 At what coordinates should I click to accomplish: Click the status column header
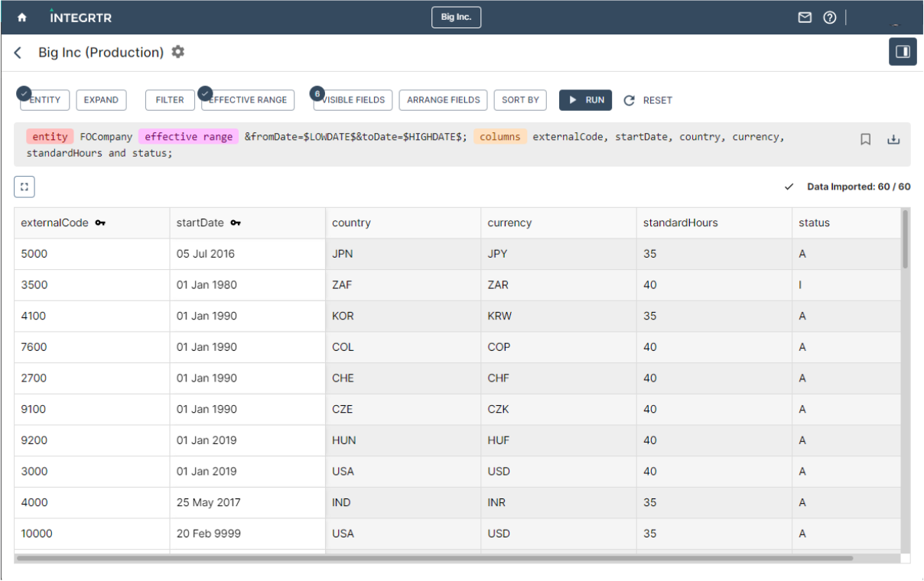click(x=847, y=223)
